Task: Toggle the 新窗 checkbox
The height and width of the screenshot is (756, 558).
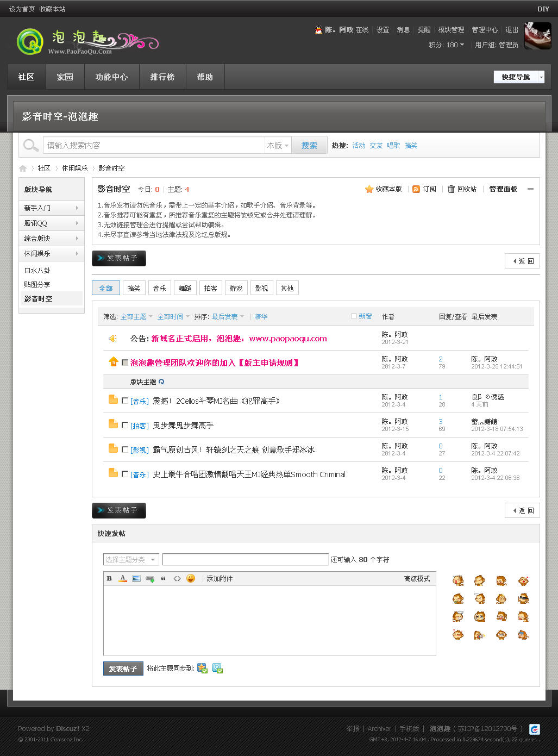Action: (354, 316)
